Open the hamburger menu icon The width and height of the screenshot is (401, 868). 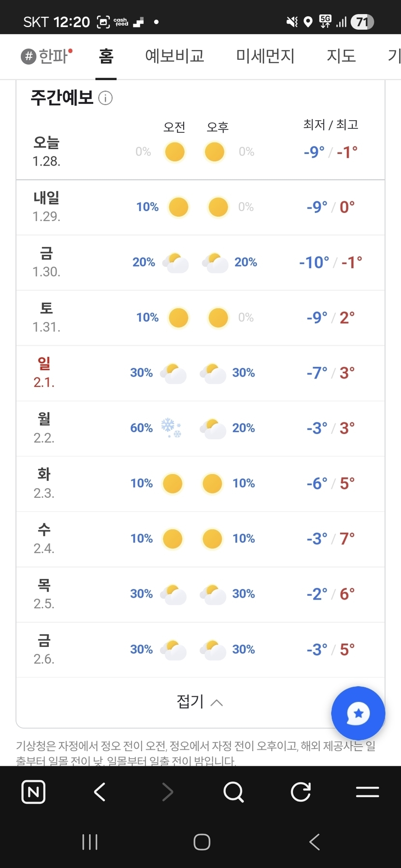pos(367,792)
